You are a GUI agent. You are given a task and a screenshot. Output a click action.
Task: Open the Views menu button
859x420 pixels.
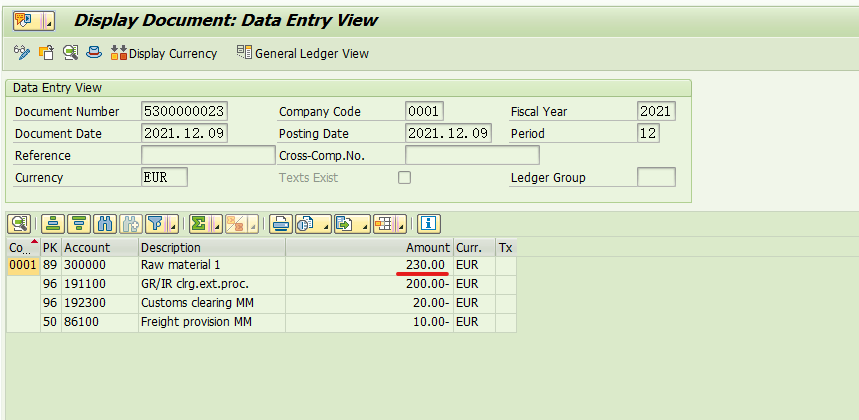(x=313, y=223)
